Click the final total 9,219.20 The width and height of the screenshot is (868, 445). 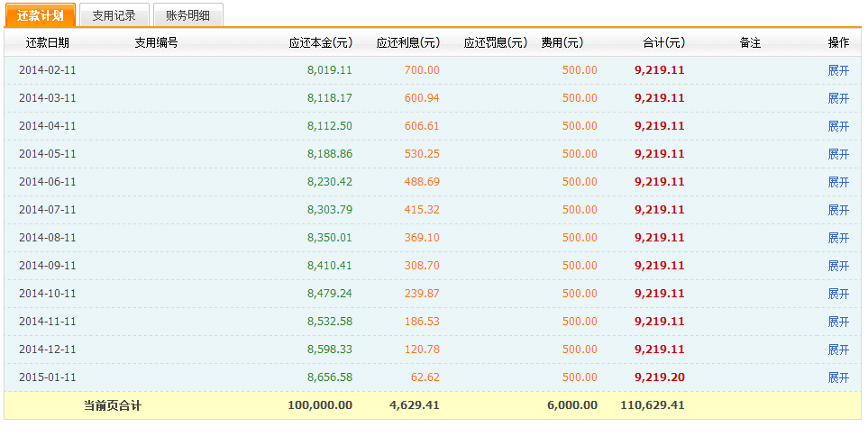tap(659, 377)
